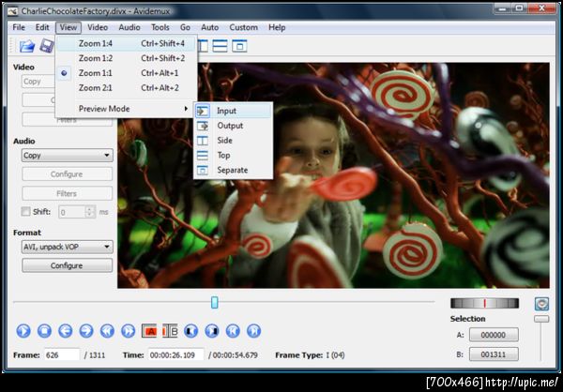The width and height of the screenshot is (563, 392).
Task: Click selection B button 001311
Action: [x=494, y=354]
